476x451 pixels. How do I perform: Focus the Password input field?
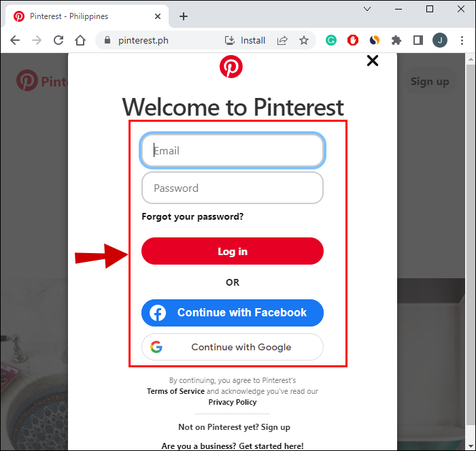click(233, 188)
